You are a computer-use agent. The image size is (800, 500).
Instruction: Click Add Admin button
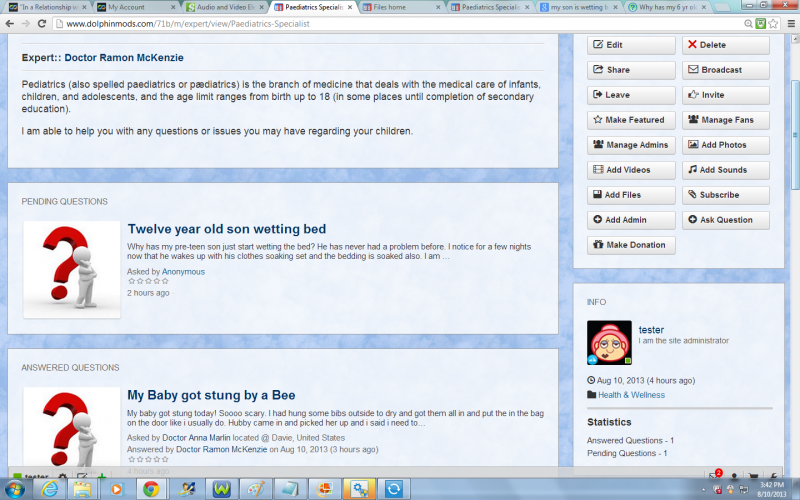pyautogui.click(x=631, y=220)
